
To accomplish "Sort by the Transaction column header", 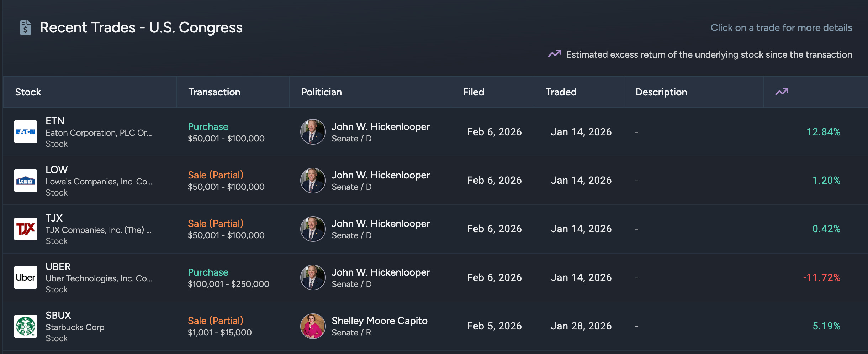I will (214, 92).
